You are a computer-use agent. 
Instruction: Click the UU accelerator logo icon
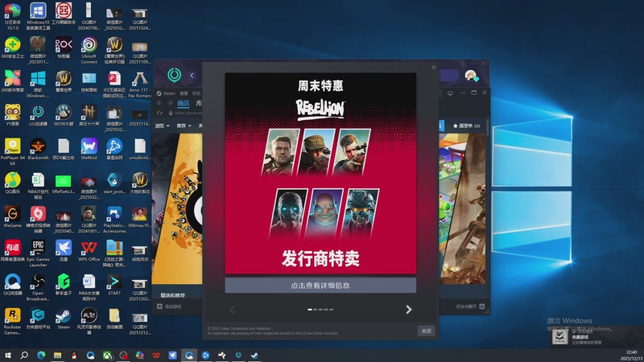[x=174, y=75]
